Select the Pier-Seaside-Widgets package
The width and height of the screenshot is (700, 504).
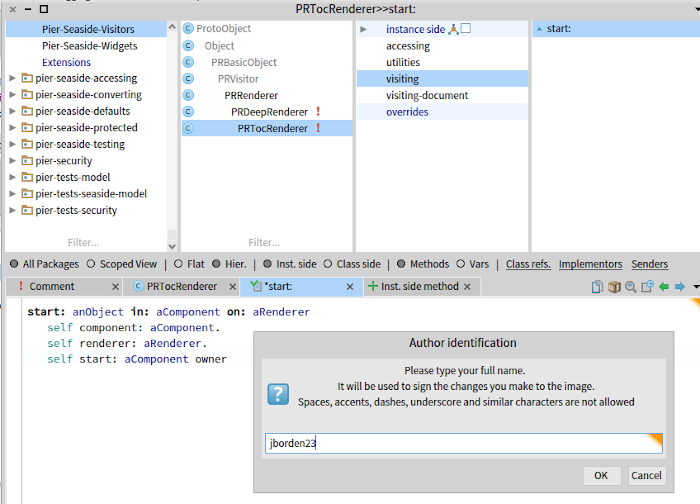click(x=89, y=46)
